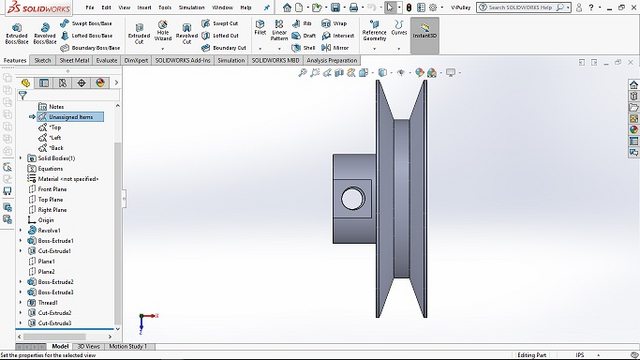Open the Hole Wizard dropdown arrow
This screenshot has height=360, width=640.
click(x=162, y=49)
